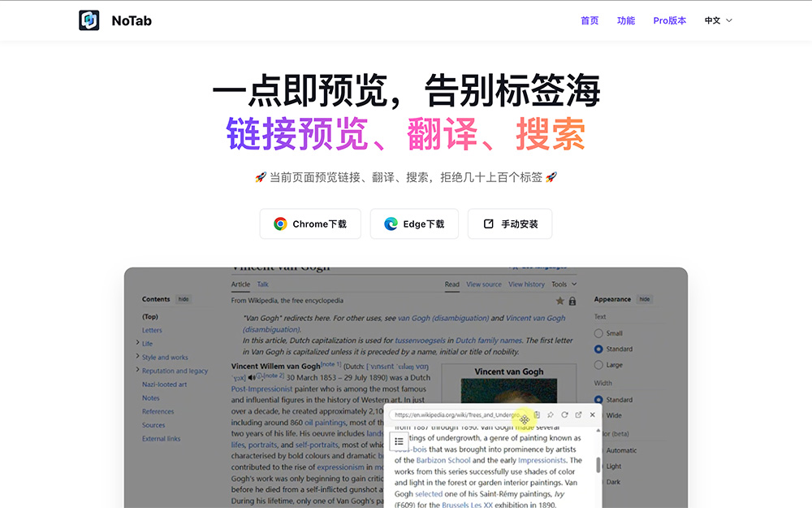Open the Impressionists link in popup
The height and width of the screenshot is (508, 812).
542,460
